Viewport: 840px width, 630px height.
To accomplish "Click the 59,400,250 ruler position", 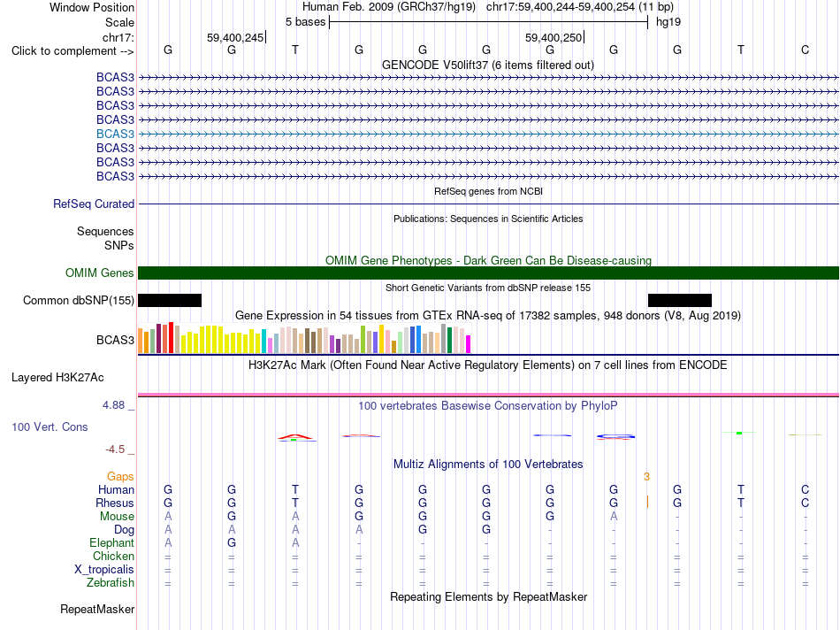I will pos(554,37).
